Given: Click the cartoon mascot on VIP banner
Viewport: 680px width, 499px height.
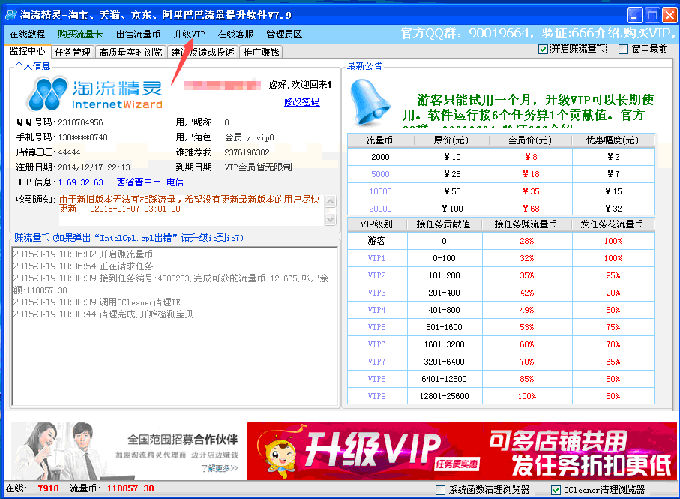Looking at the screenshot, I should point(280,453).
